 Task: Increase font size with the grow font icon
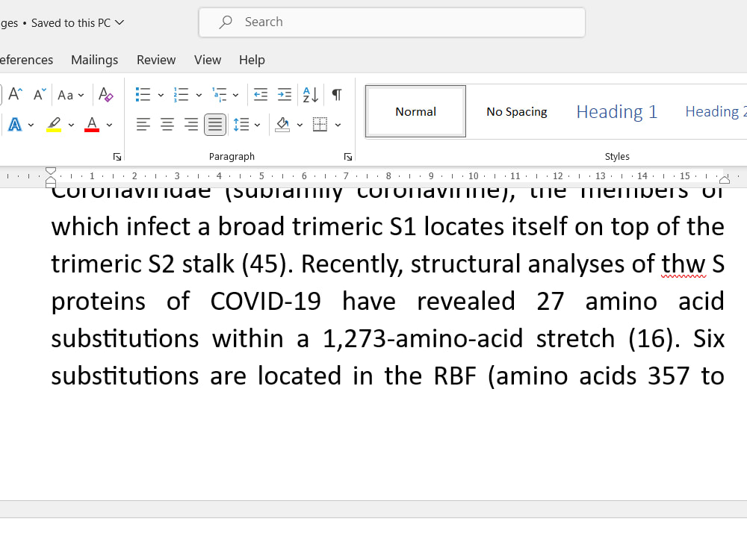15,94
